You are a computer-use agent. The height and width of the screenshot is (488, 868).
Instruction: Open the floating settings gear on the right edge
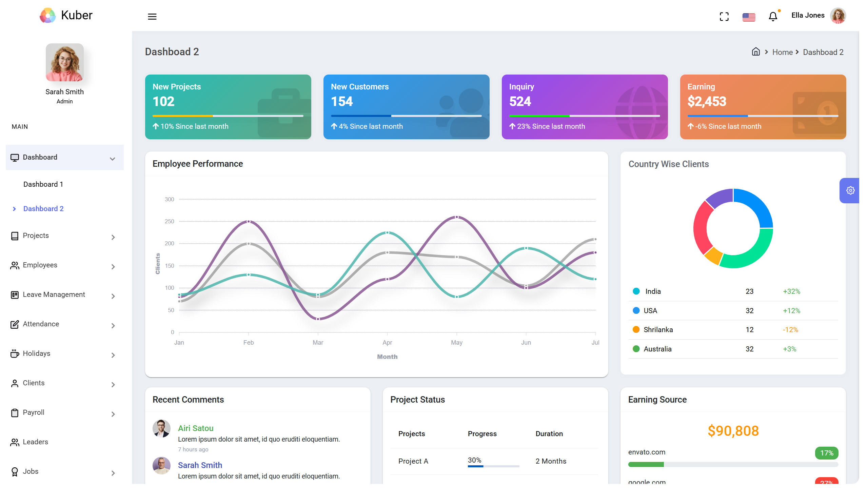point(850,190)
